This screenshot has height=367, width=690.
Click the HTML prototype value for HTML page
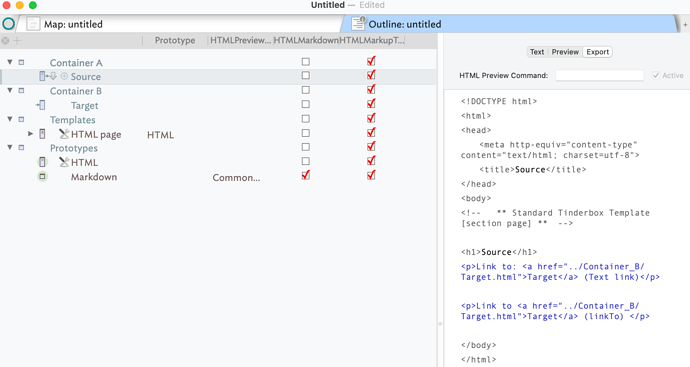tap(160, 135)
